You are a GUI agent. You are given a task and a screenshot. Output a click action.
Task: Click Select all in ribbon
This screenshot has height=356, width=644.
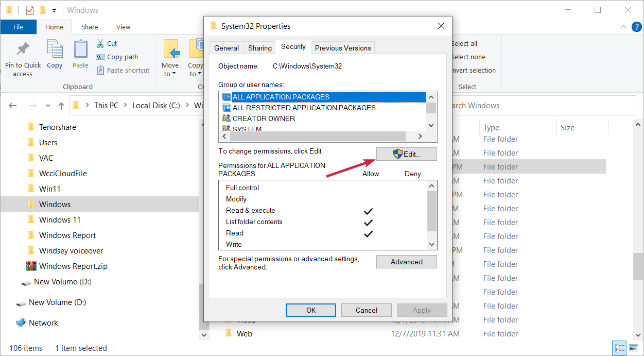coord(464,44)
